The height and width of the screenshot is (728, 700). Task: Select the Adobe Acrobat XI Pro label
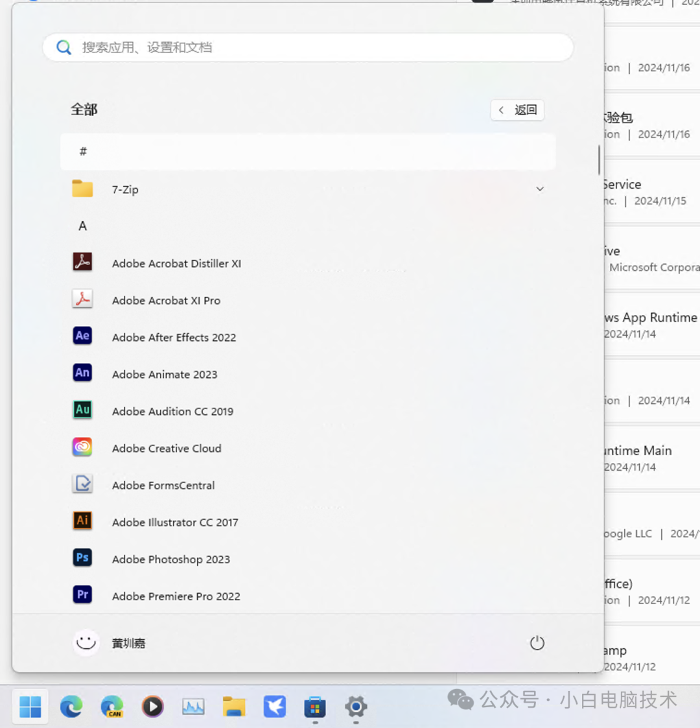[x=166, y=300]
